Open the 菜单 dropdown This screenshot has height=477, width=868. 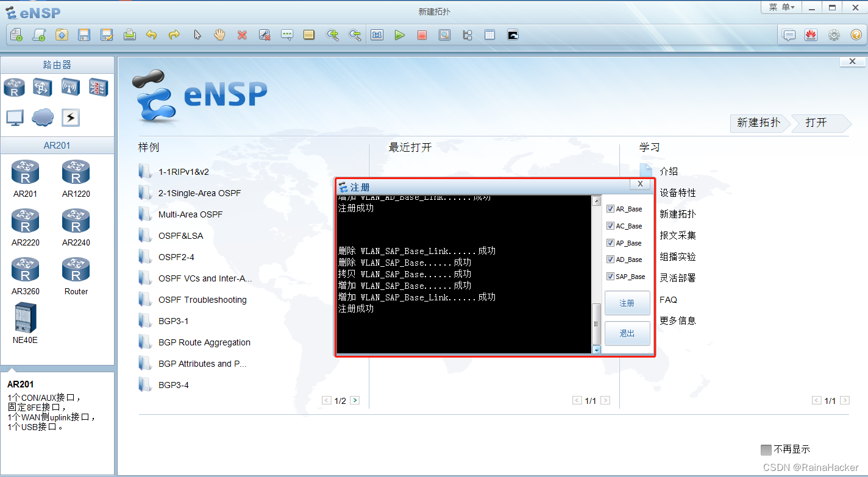pos(781,7)
